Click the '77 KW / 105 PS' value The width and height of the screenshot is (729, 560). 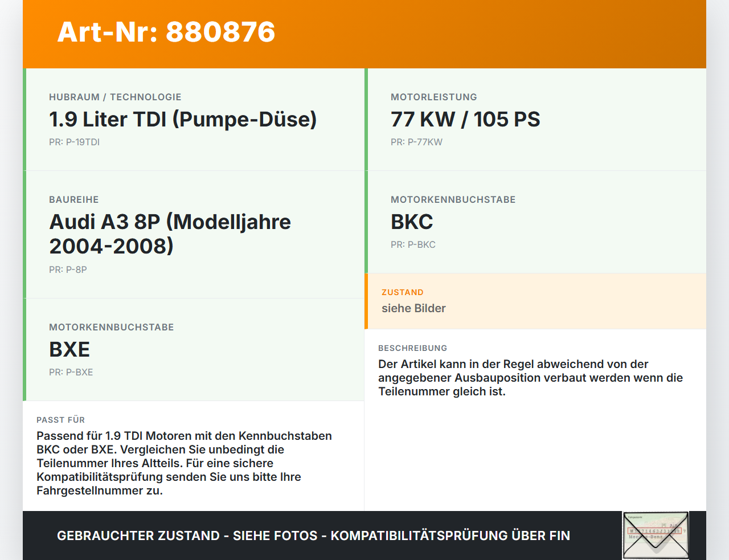[465, 120]
